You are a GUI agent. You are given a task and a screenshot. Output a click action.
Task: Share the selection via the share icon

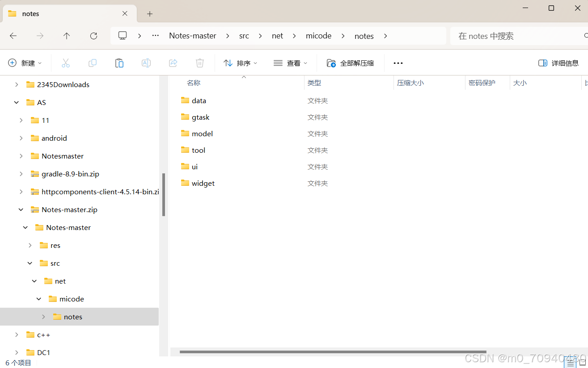[173, 63]
